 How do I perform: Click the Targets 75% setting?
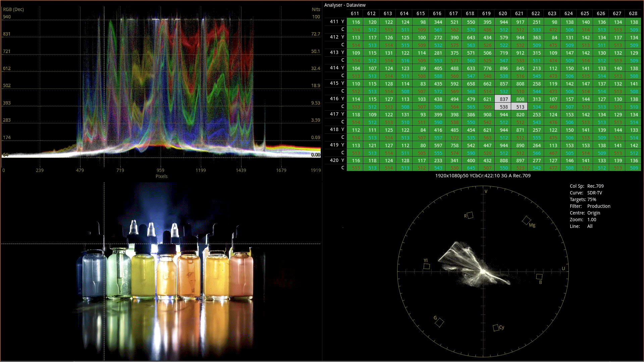592,199
